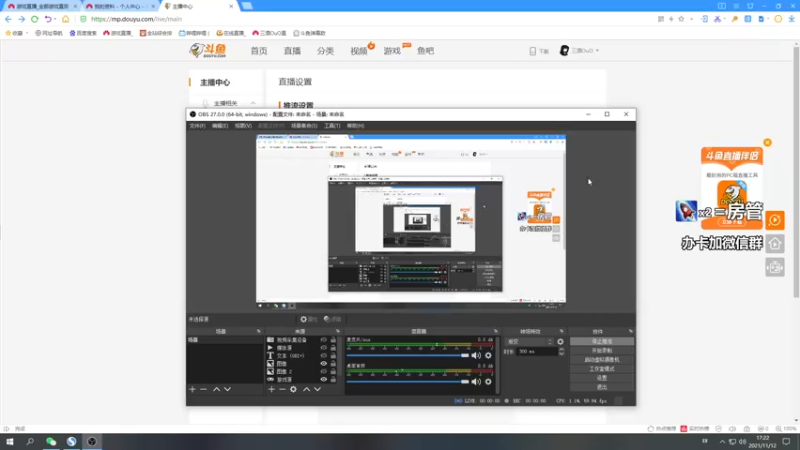Open the transition type dropdown in OBS

pos(529,342)
